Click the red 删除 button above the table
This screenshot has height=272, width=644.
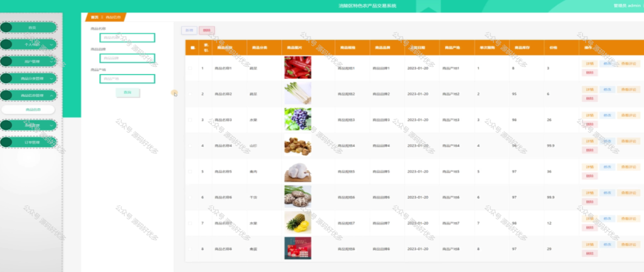207,30
